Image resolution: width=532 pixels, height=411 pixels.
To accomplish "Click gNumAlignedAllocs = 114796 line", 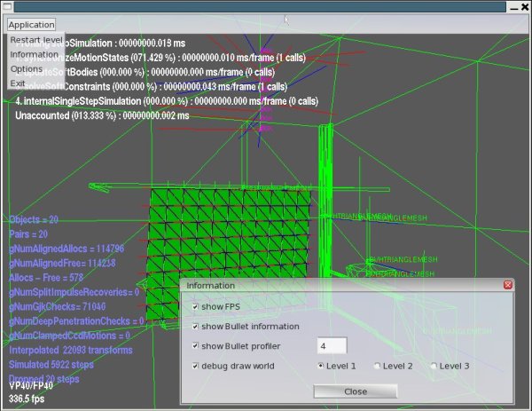I will point(66,249).
